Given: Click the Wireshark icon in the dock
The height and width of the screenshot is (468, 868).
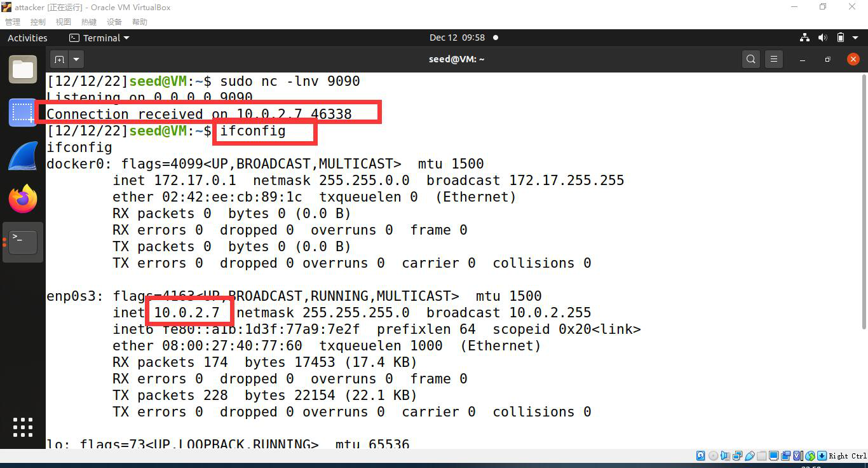Looking at the screenshot, I should [x=23, y=155].
